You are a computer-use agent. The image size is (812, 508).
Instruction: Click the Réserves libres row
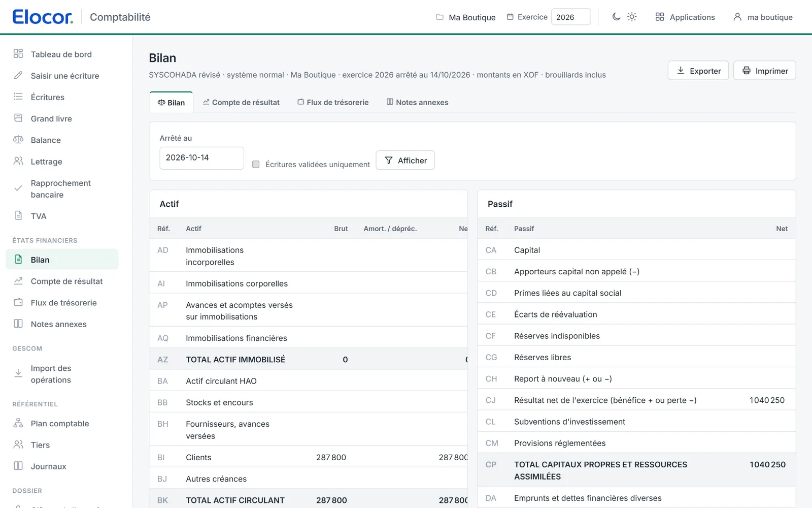(636, 357)
